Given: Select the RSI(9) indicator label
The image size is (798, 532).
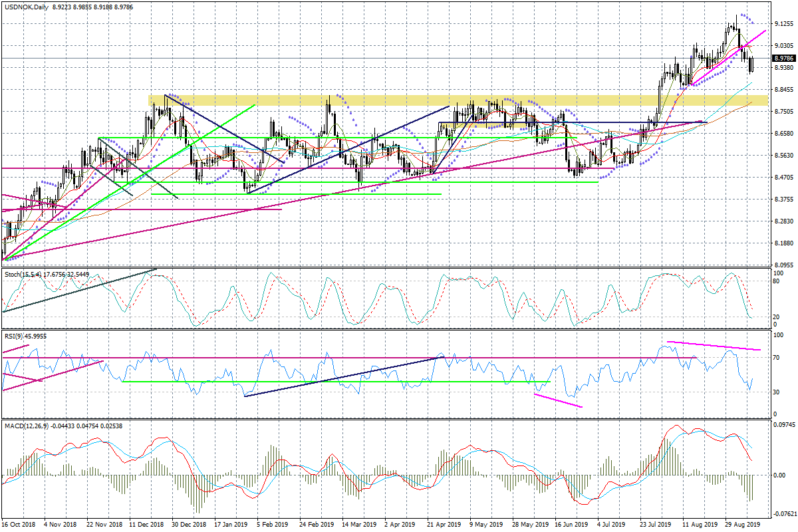Looking at the screenshot, I should point(13,336).
